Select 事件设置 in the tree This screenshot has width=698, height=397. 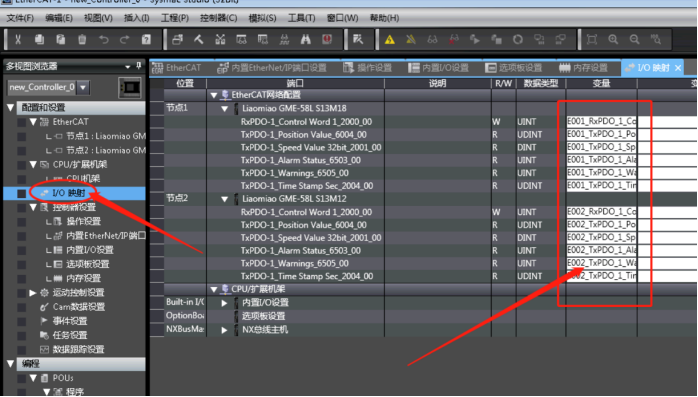click(x=69, y=321)
